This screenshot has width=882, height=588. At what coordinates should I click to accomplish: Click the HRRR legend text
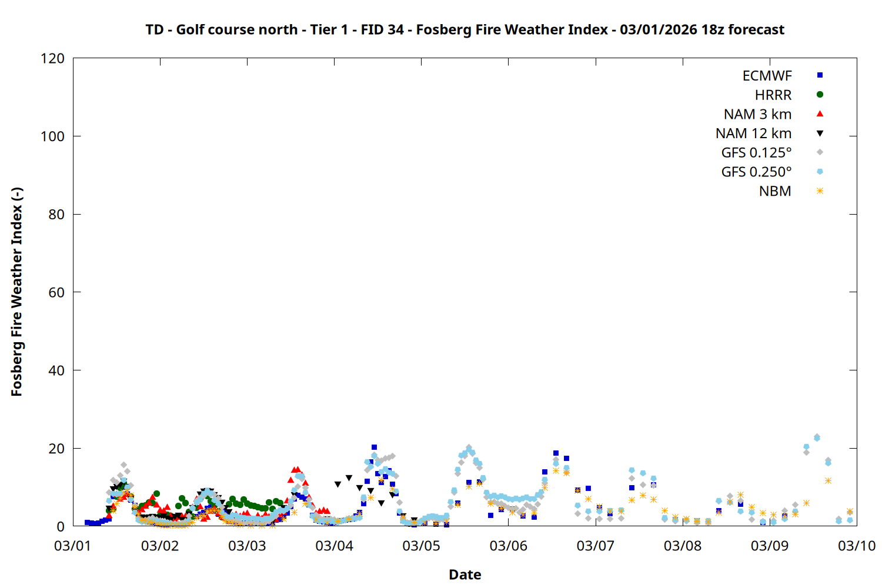773,95
